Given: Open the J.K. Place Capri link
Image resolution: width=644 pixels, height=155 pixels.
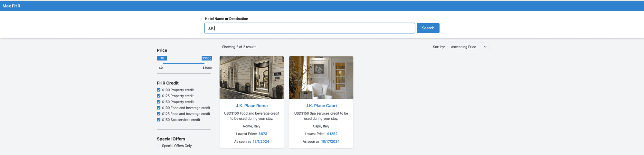Looking at the screenshot, I should click(x=321, y=106).
